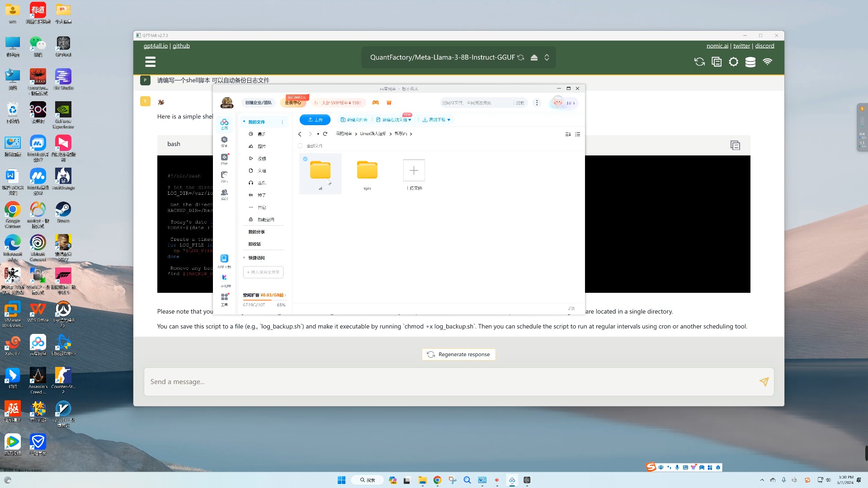
Task: Open the recent files category with clock icon
Action: tap(257, 134)
